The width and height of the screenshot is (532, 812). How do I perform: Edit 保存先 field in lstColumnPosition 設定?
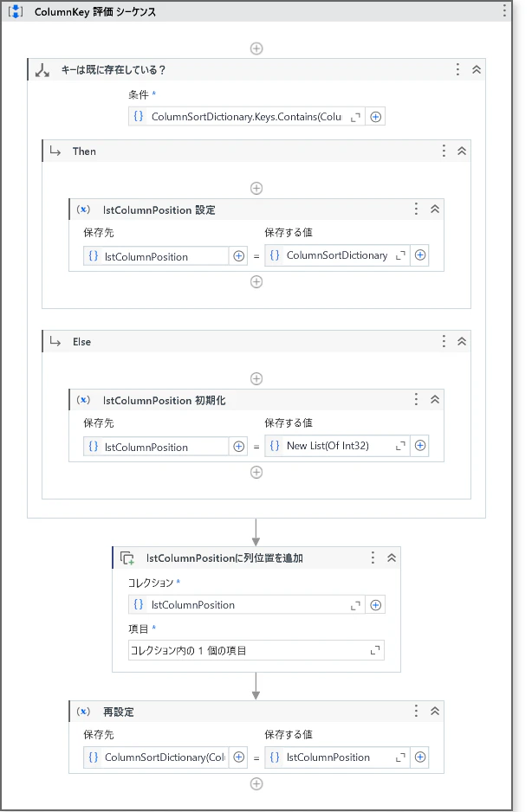click(156, 256)
